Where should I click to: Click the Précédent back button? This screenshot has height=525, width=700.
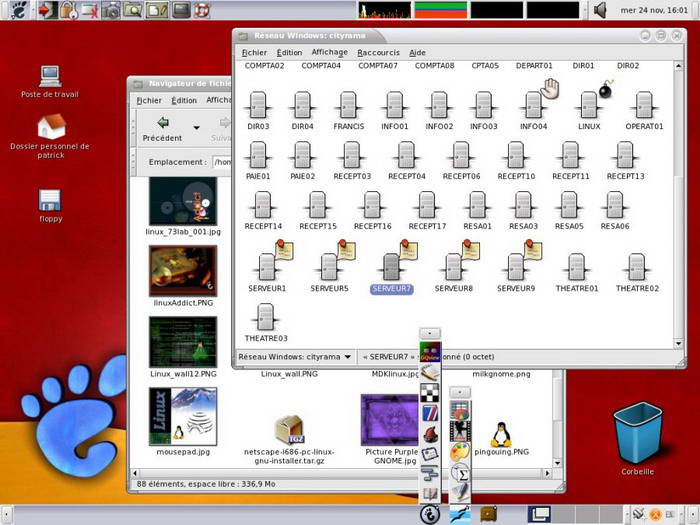click(161, 127)
